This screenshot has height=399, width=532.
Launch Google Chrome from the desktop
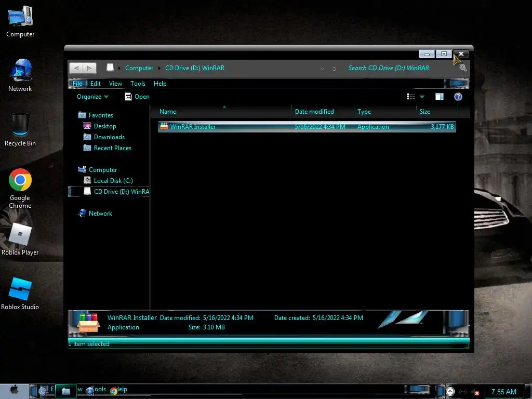20,188
